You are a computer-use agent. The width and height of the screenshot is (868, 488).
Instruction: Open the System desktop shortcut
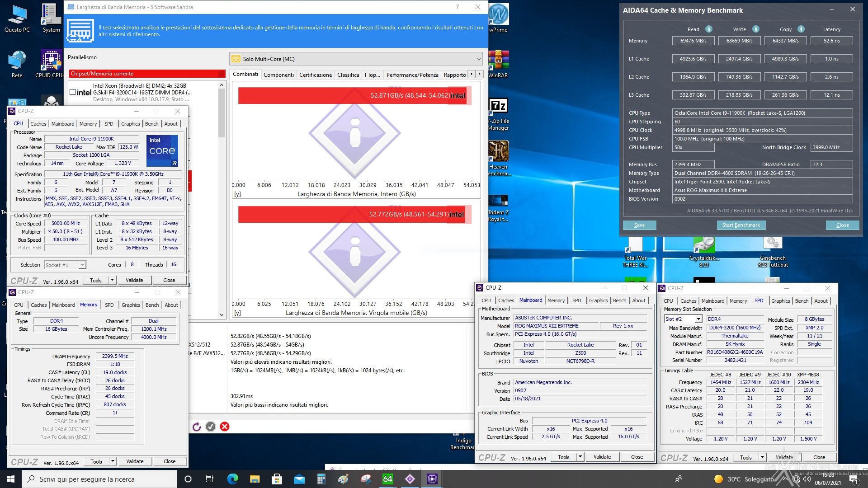click(x=51, y=18)
